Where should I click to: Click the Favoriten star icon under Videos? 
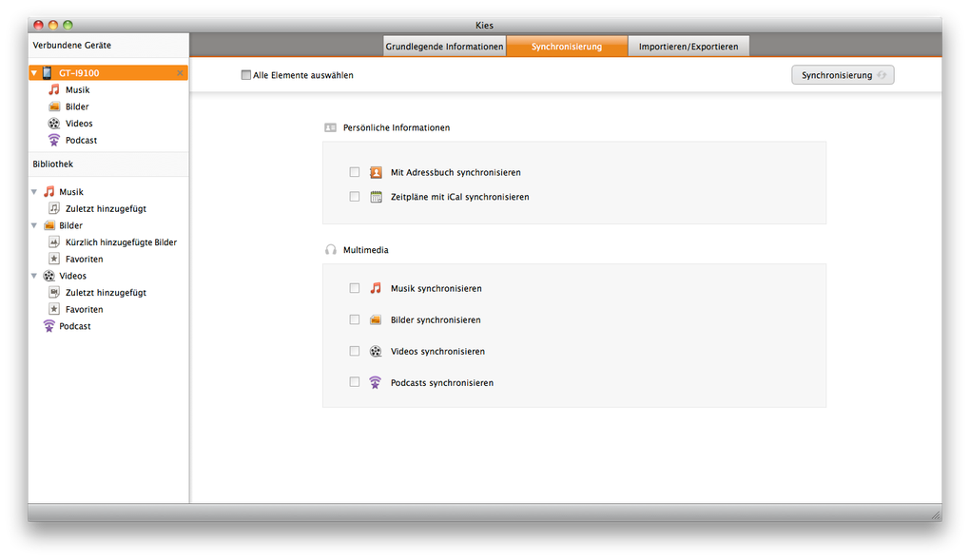click(54, 309)
